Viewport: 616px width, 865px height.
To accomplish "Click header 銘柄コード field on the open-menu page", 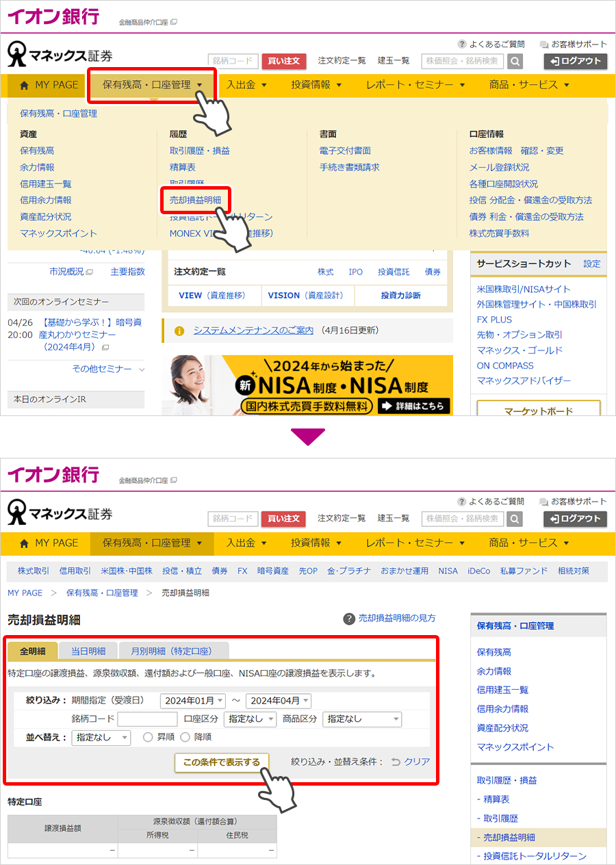I will coord(233,61).
